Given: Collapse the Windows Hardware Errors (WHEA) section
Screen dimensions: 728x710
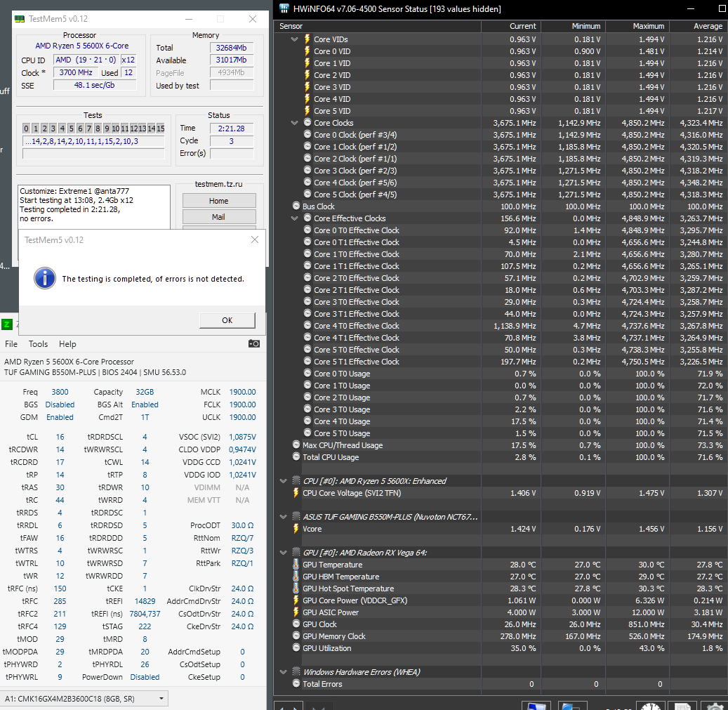Looking at the screenshot, I should pyautogui.click(x=283, y=671).
